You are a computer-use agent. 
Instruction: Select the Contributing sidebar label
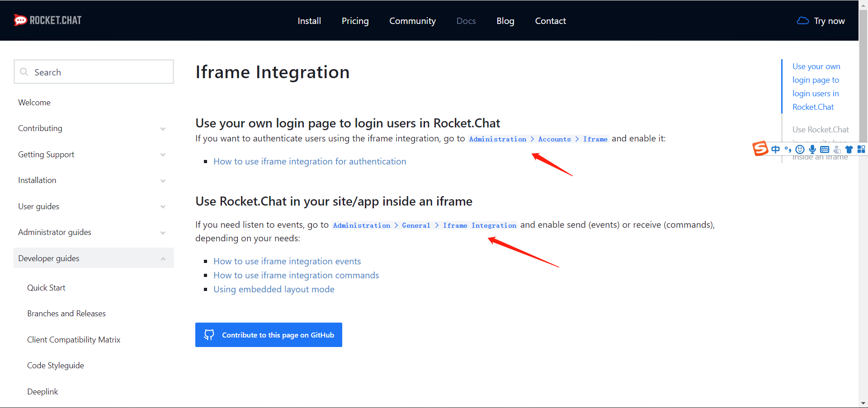pyautogui.click(x=40, y=128)
